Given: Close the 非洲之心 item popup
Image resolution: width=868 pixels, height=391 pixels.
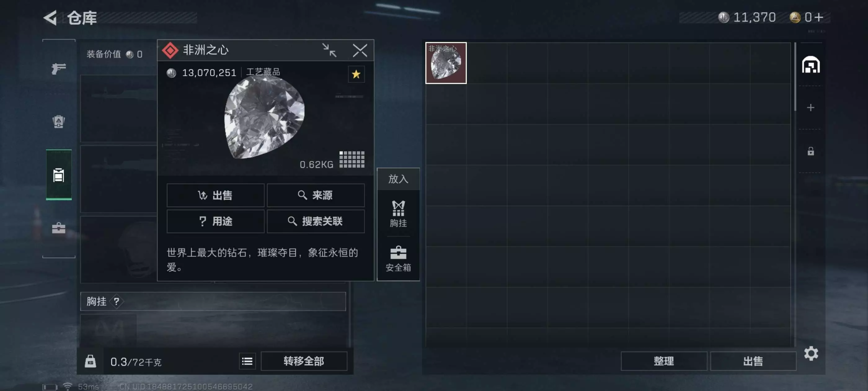Looking at the screenshot, I should 360,50.
